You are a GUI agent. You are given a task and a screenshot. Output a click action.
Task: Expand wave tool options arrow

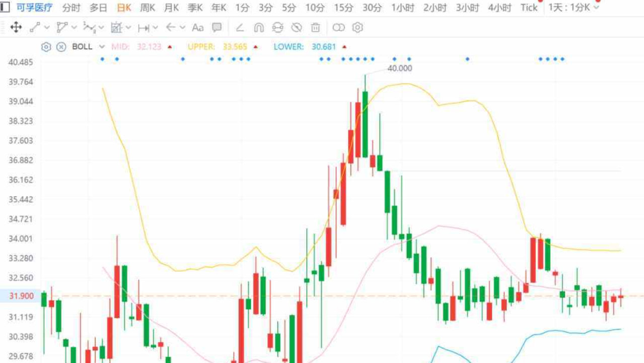pos(101,28)
